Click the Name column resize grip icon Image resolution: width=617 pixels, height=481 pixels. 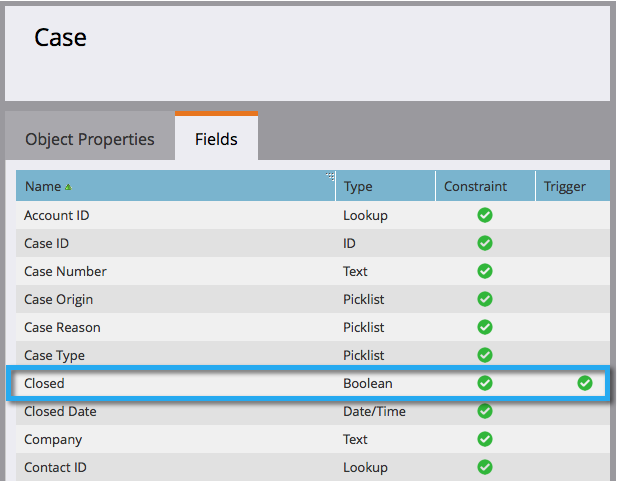pos(330,176)
